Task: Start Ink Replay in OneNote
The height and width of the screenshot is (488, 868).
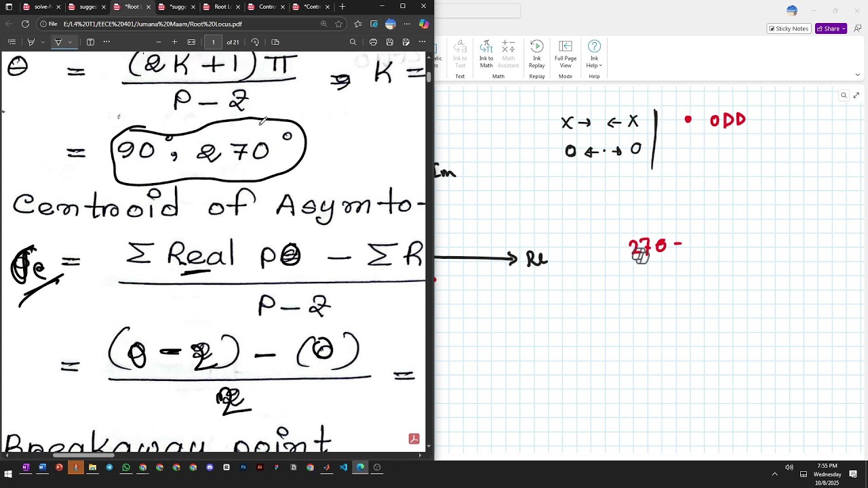Action: tap(536, 54)
